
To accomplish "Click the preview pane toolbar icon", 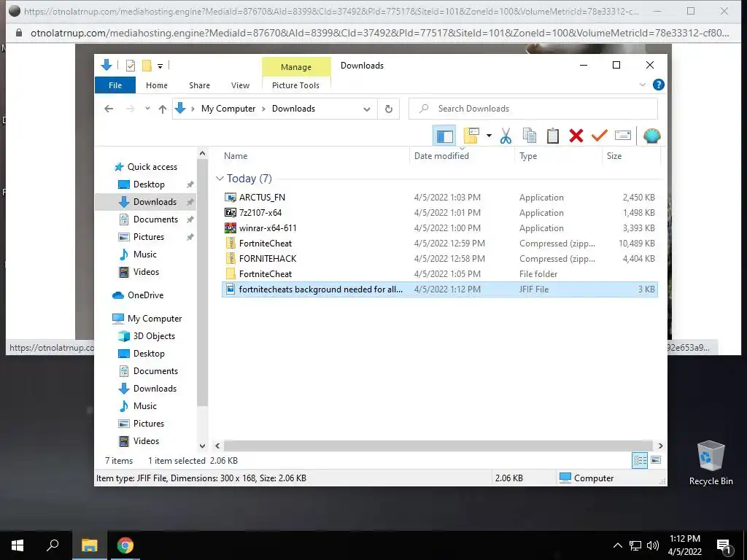I will click(x=444, y=136).
